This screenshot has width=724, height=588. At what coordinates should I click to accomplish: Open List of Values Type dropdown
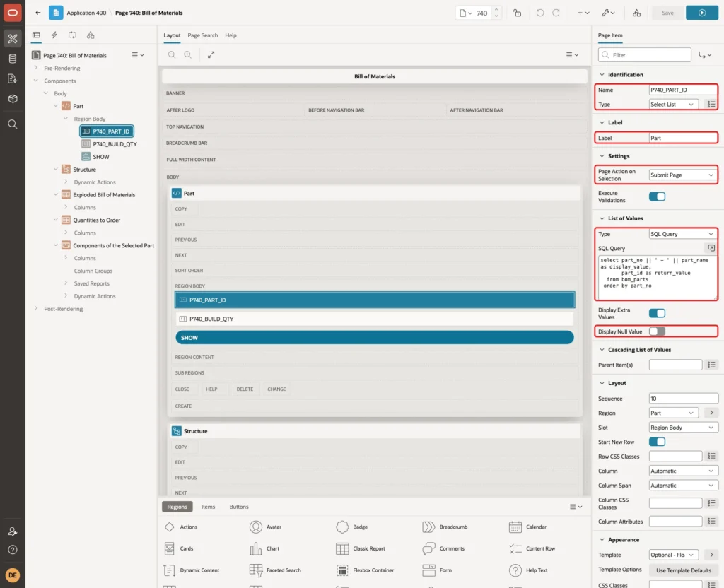point(682,234)
